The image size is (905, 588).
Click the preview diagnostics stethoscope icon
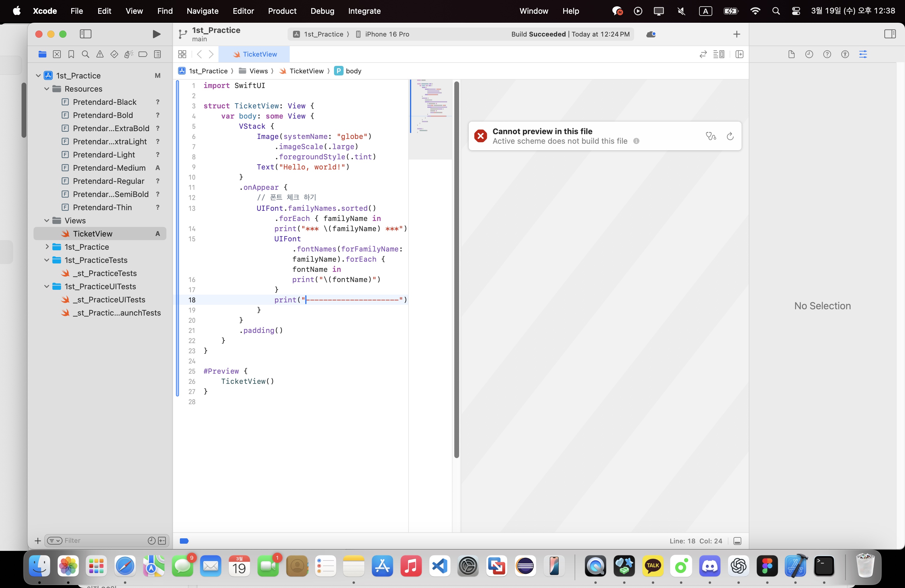pos(711,136)
